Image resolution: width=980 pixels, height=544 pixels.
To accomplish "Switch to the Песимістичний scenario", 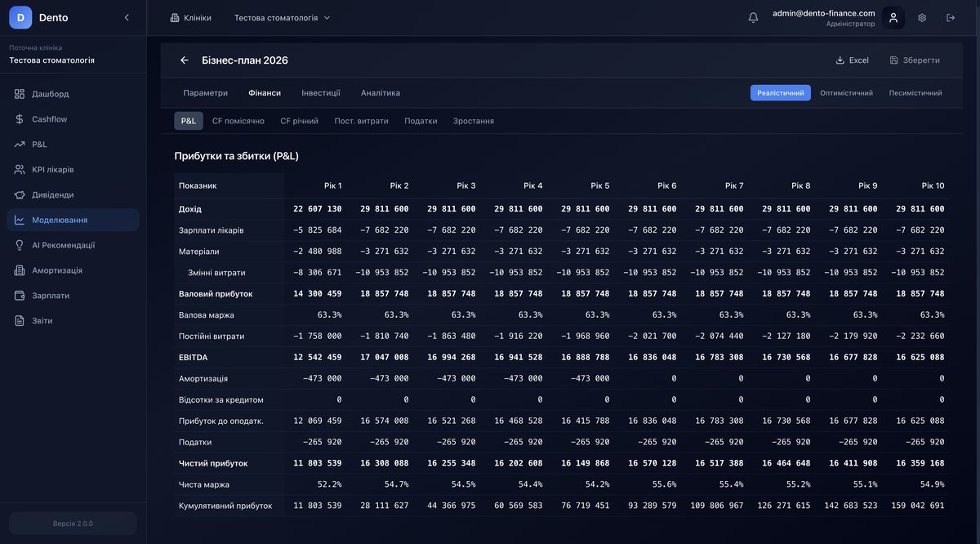I will point(914,91).
